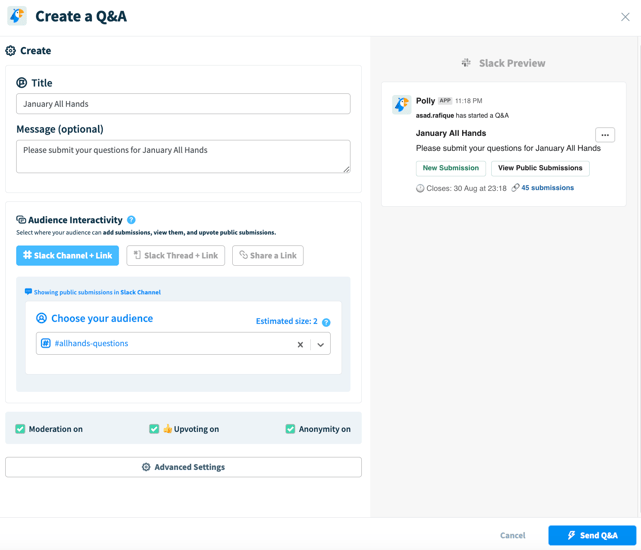This screenshot has width=641, height=550.
Task: Click View Public Submissions in the preview
Action: [540, 168]
